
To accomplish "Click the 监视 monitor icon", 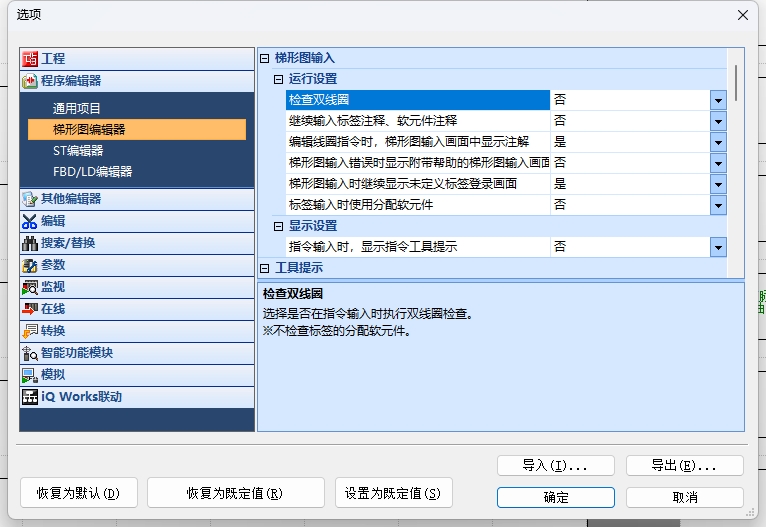I will point(30,287).
